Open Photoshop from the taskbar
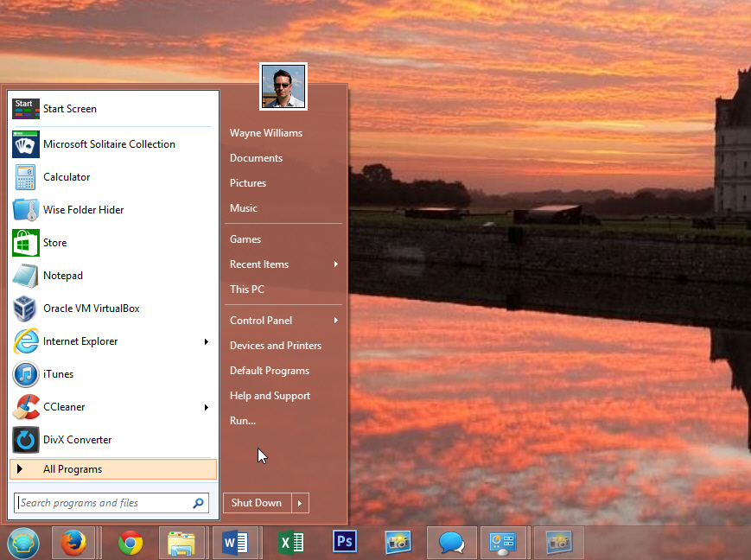 click(345, 542)
